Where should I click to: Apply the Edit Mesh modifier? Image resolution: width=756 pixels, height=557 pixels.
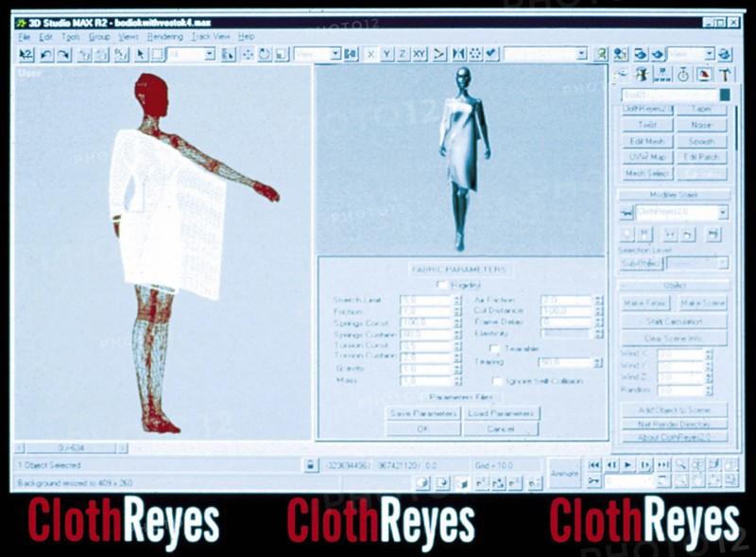tap(646, 141)
